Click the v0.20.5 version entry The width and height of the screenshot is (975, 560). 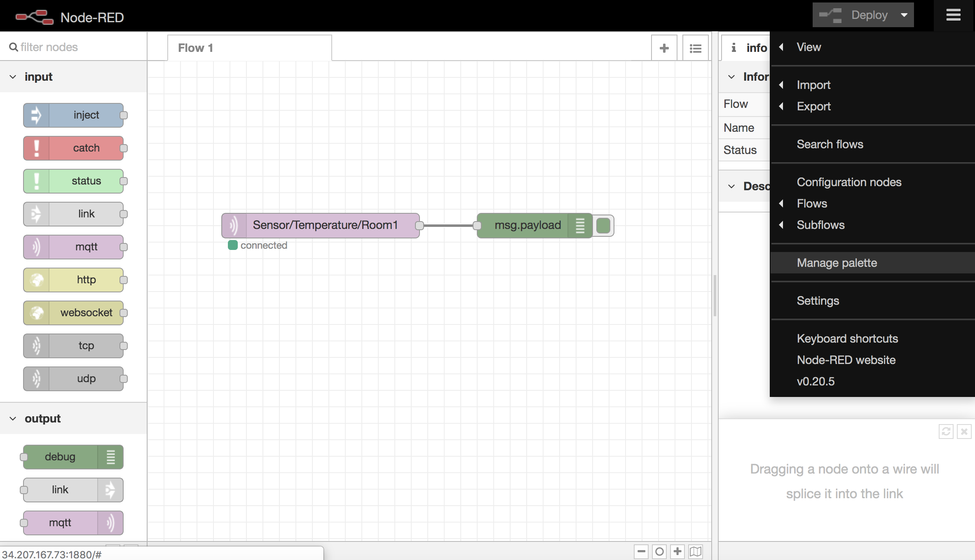(872, 381)
